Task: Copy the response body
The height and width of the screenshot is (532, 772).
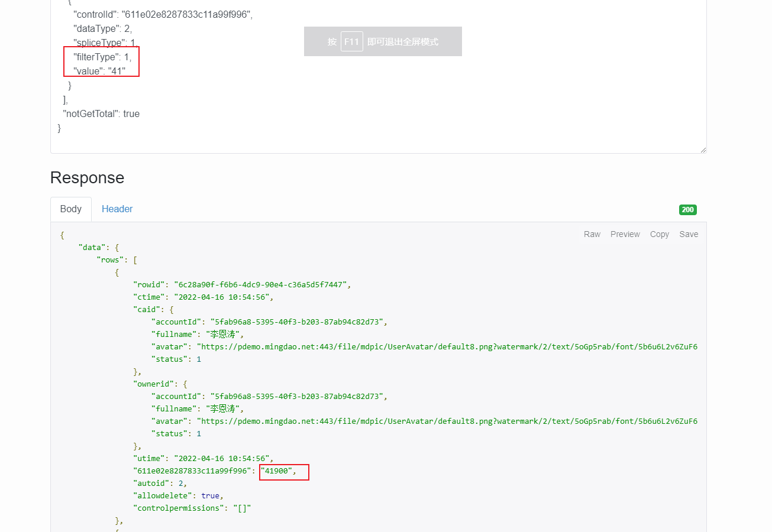Action: pos(659,234)
